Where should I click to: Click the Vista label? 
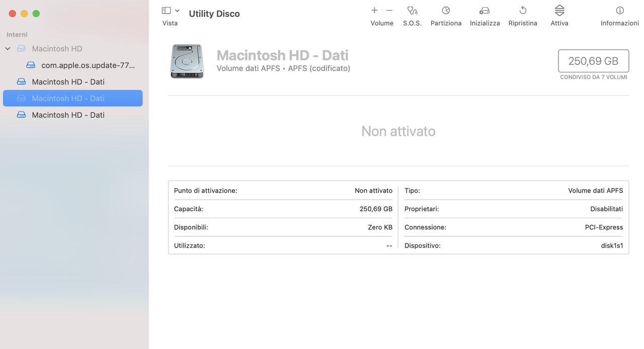tap(170, 23)
